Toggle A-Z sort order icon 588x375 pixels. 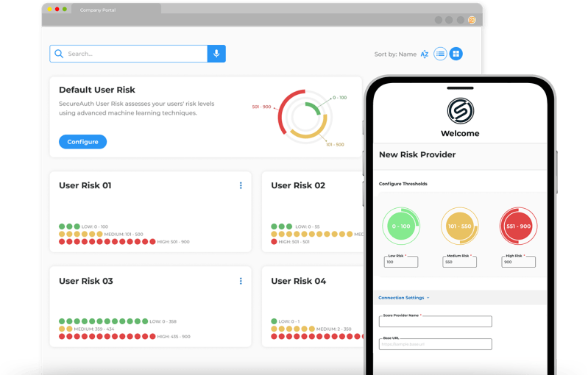(x=425, y=54)
